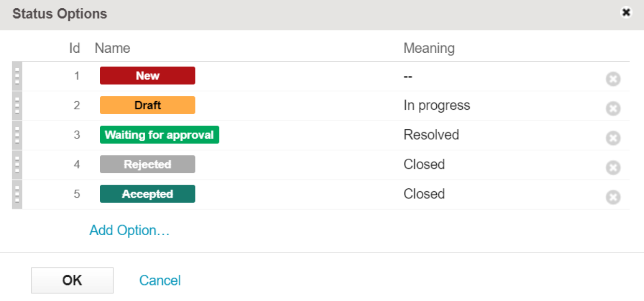Screen dimensions: 644x301
Task: Close the Status Options dialog
Action: tap(626, 13)
